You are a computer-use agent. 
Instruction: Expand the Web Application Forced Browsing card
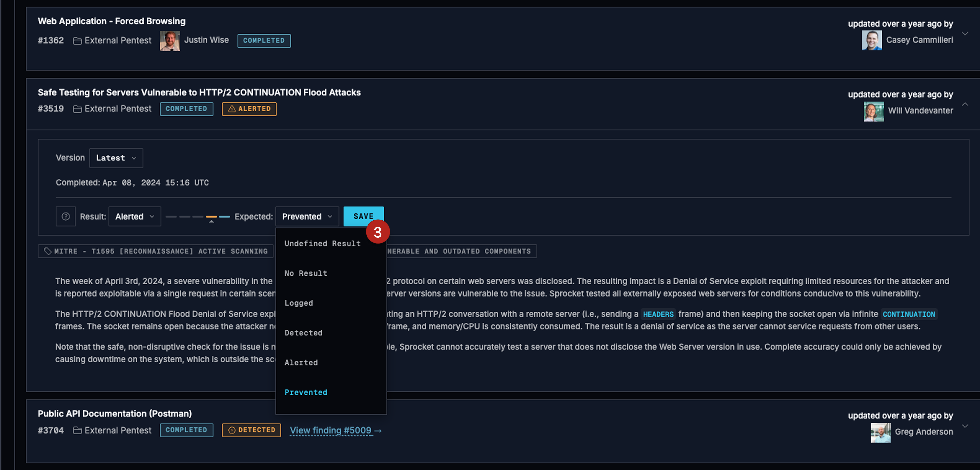point(965,33)
